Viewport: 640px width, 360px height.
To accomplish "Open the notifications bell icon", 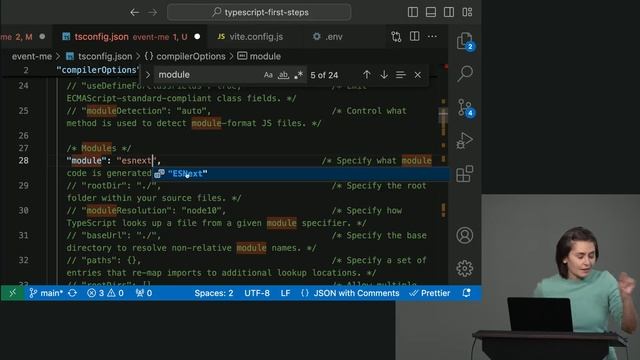I will coord(467,293).
